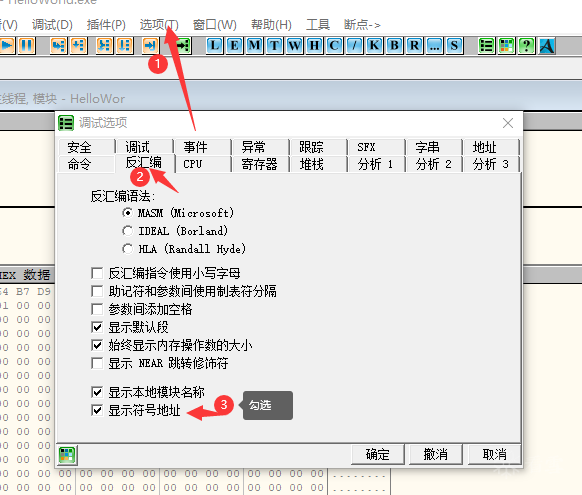Screen dimensions: 582x495
Task: Open the Run trace with ... button
Action: (435, 46)
